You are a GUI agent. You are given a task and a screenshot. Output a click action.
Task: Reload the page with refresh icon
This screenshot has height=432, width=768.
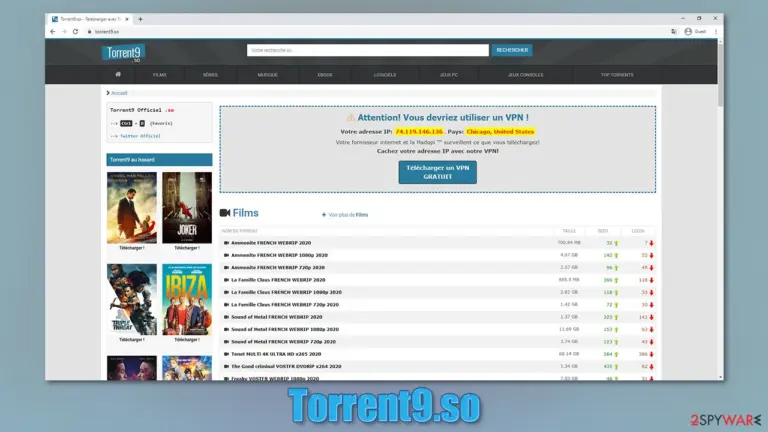click(x=75, y=31)
